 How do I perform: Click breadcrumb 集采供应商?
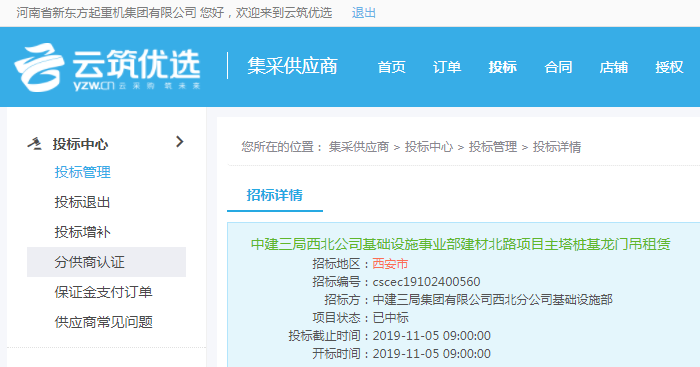359,147
